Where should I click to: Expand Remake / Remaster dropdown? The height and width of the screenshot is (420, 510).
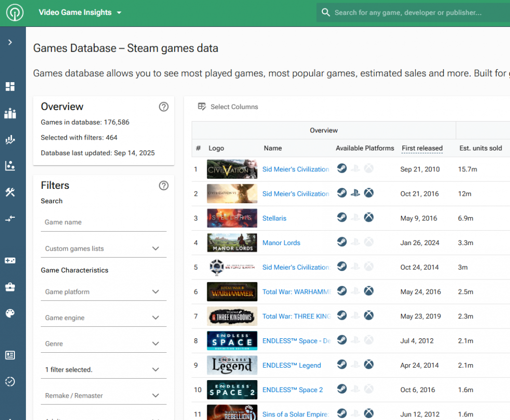click(104, 396)
